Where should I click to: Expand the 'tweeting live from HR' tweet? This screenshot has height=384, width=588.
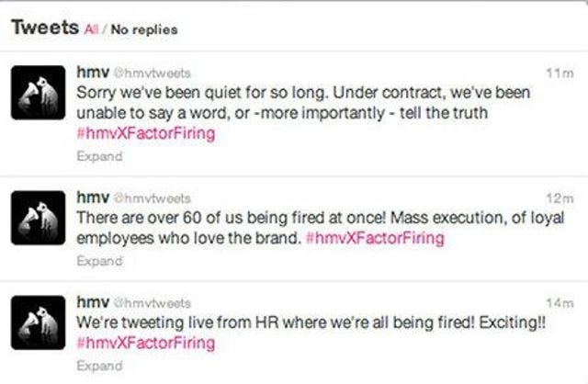pyautogui.click(x=99, y=366)
